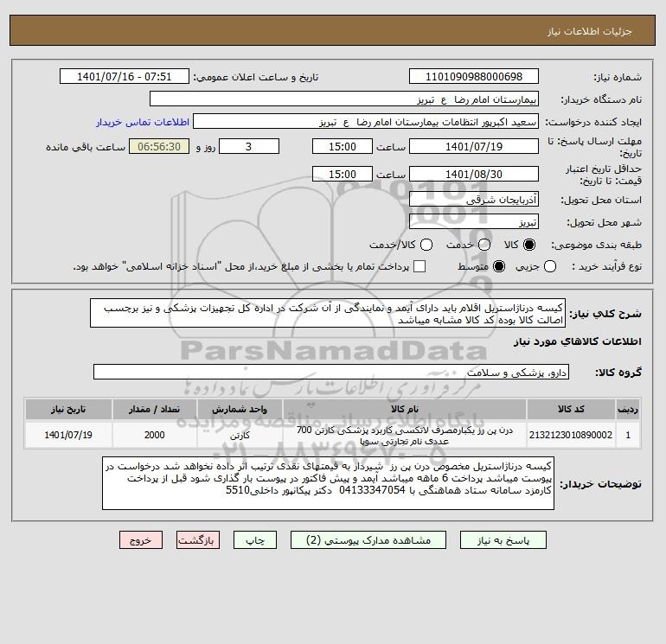Click the price validity hour field 15:00

[x=342, y=174]
